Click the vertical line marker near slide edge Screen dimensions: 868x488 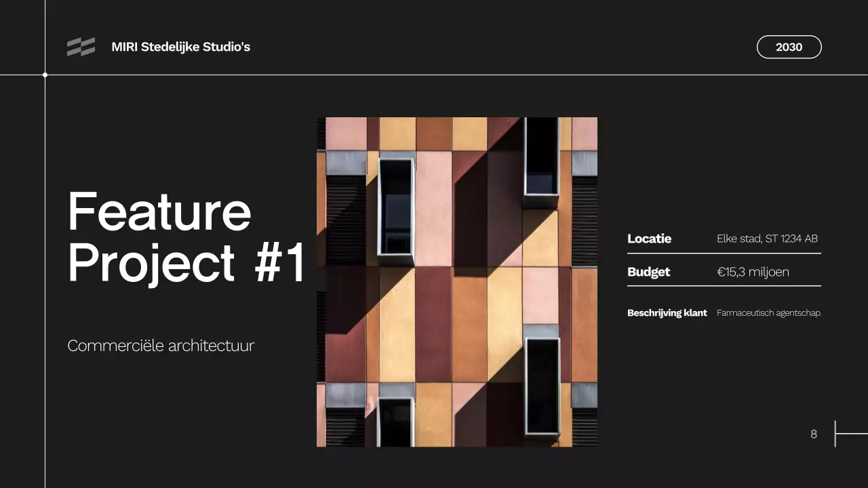pos(834,434)
